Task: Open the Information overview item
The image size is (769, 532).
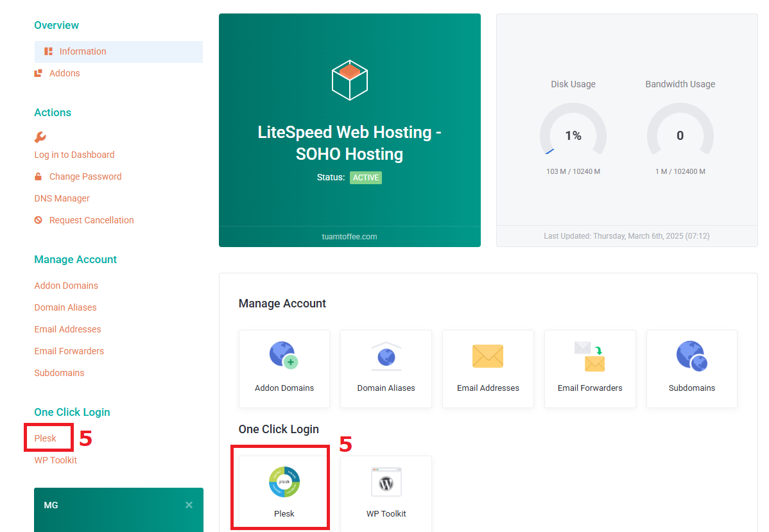Action: [119, 51]
